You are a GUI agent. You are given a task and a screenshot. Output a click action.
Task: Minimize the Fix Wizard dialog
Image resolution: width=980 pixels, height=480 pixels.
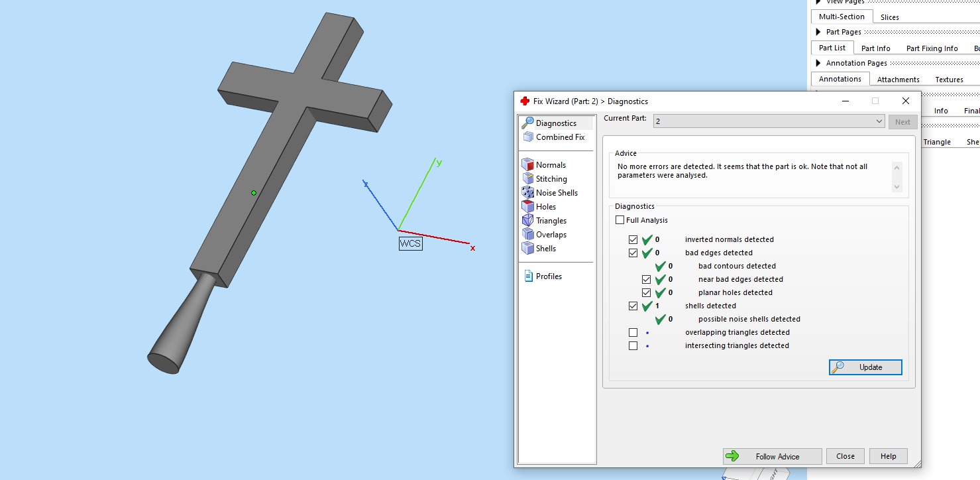click(845, 101)
